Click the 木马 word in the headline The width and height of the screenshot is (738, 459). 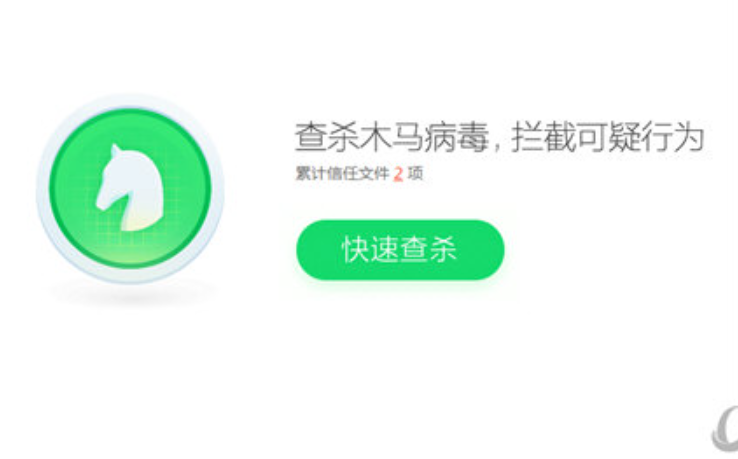pos(391,137)
